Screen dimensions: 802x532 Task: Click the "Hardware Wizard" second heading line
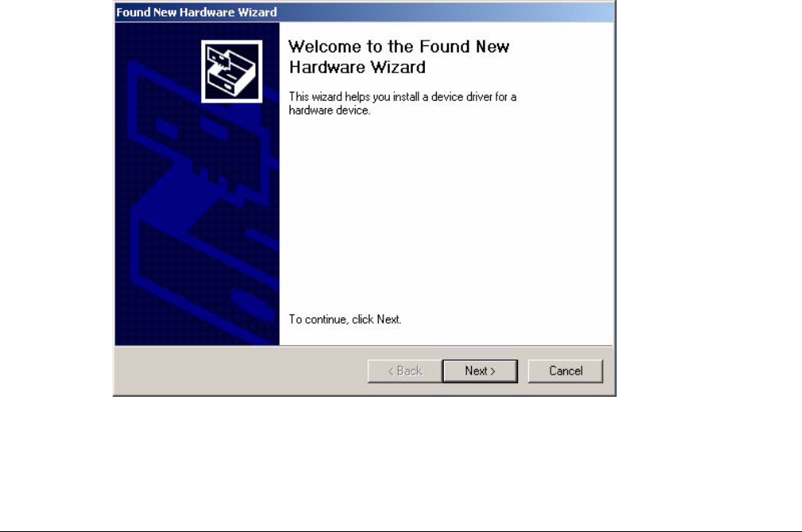(x=357, y=67)
